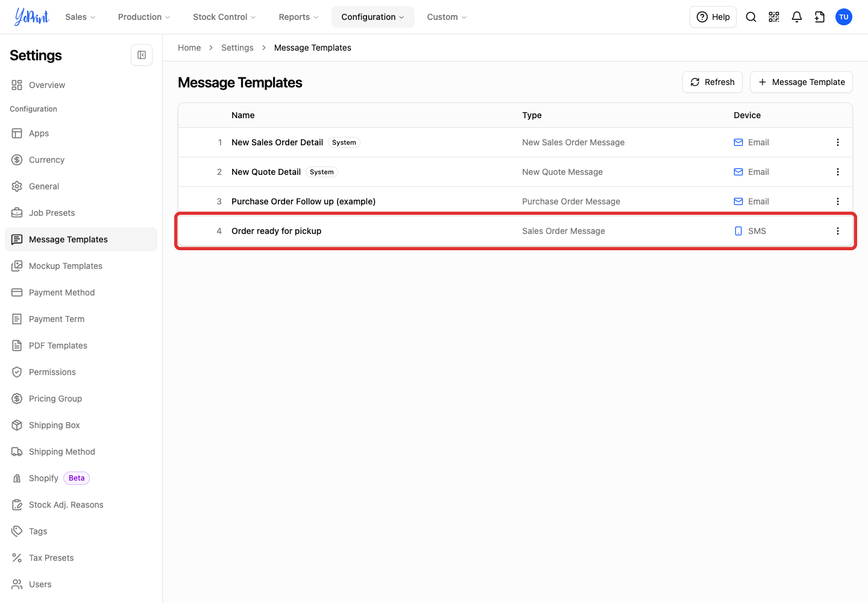Click the Tags icon in sidebar

(x=17, y=531)
